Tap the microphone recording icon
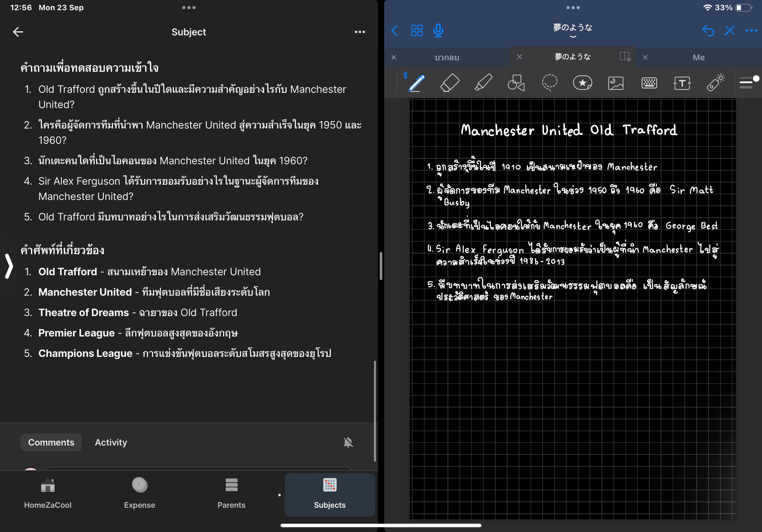The image size is (762, 532). (438, 31)
